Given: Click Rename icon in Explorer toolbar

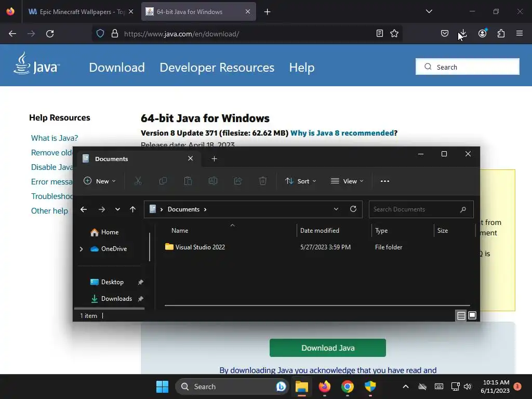Looking at the screenshot, I should point(212,181).
